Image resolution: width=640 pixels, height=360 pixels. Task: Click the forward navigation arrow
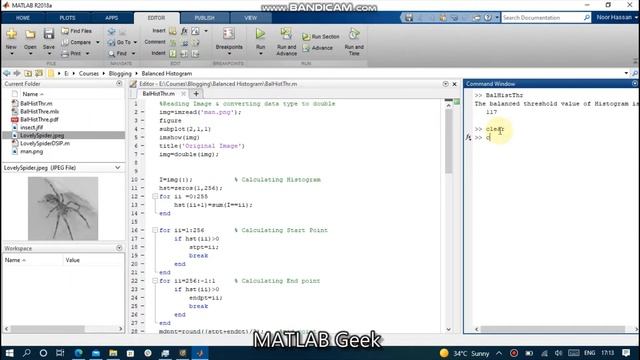click(17, 73)
